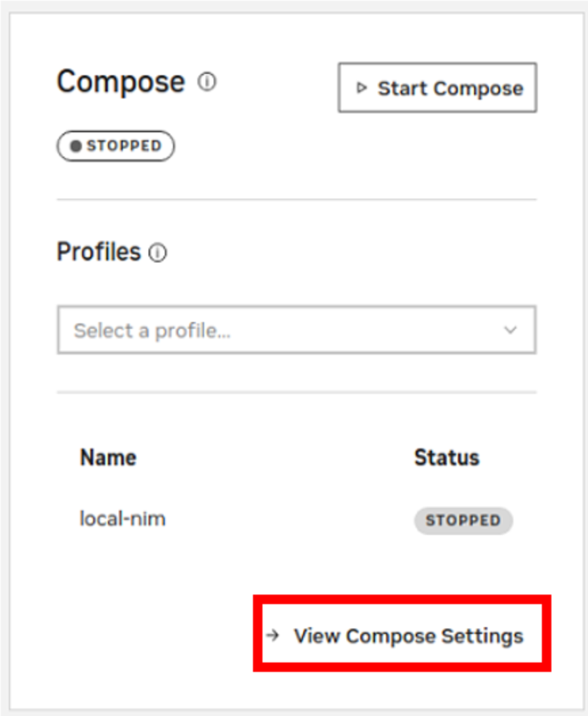This screenshot has width=588, height=716.
Task: Click the "Select a profile..." placeholder text
Action: coord(152,330)
